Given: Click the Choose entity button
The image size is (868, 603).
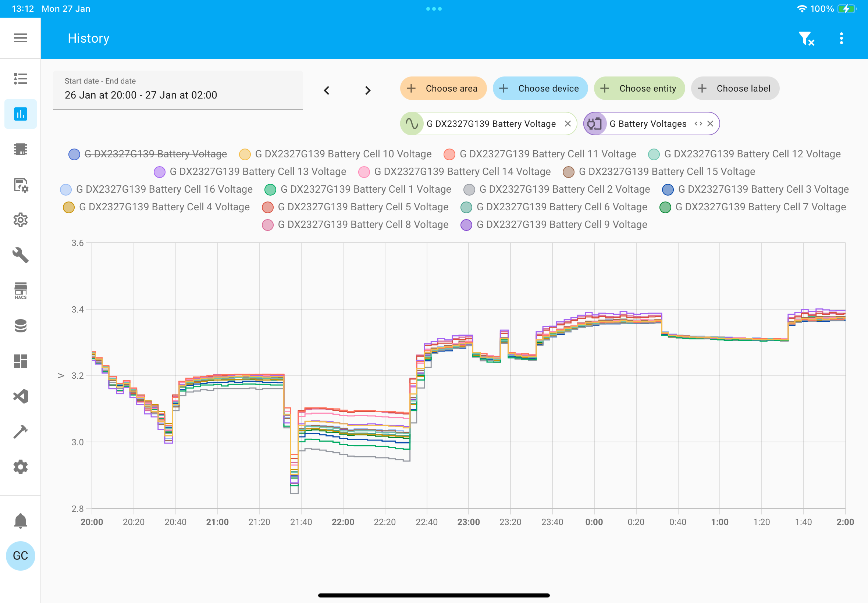Looking at the screenshot, I should [639, 88].
